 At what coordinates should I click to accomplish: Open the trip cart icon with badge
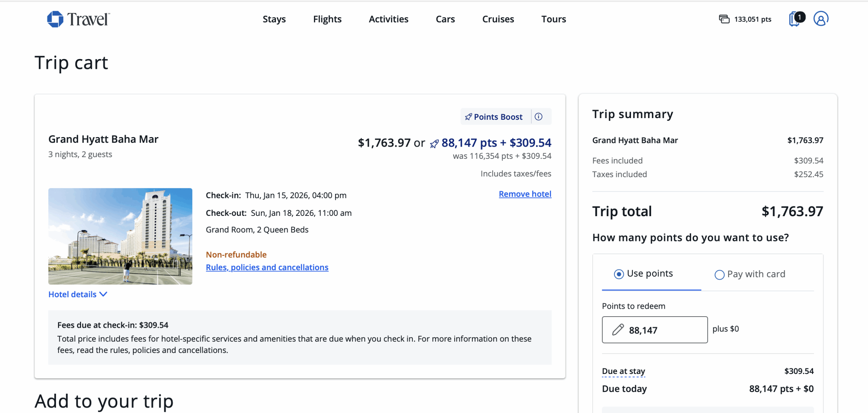tap(796, 19)
